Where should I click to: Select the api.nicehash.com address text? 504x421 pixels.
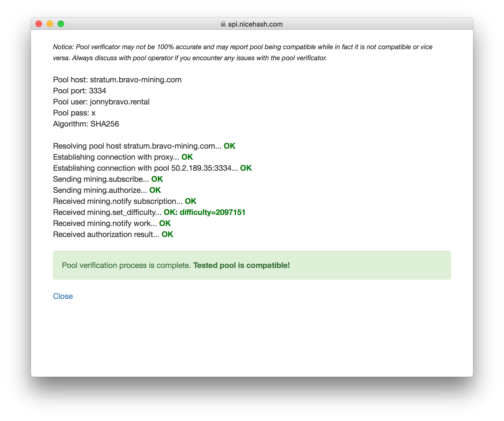[255, 24]
